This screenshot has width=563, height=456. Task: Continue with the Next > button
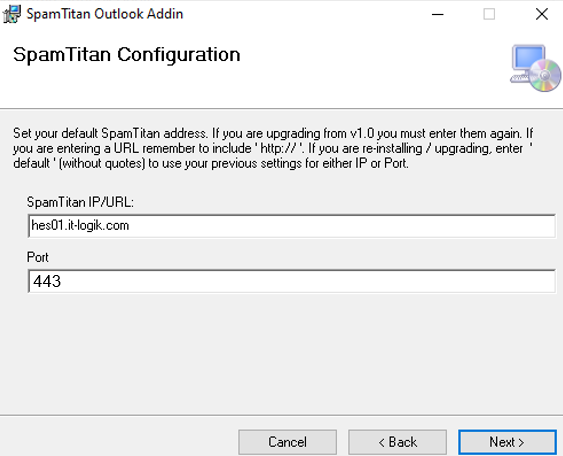(507, 442)
